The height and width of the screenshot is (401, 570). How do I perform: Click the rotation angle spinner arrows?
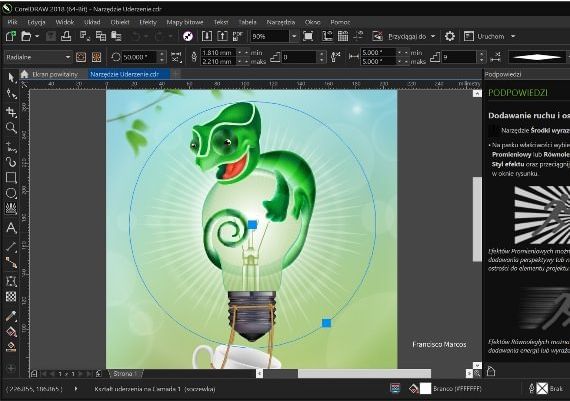pos(162,57)
